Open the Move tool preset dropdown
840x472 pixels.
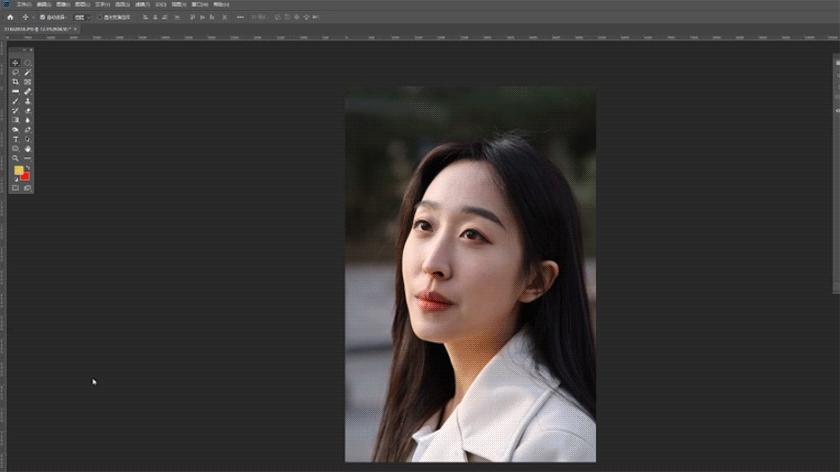coord(27,17)
